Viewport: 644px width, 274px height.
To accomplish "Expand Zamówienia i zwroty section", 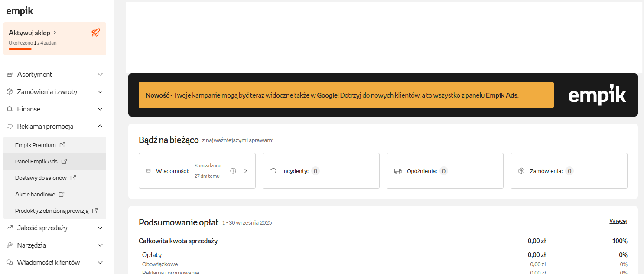I will click(100, 92).
